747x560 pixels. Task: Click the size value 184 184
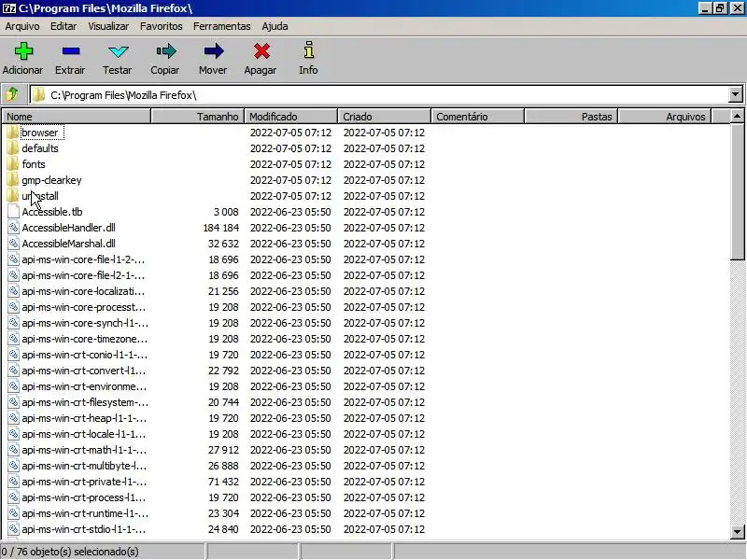(221, 228)
